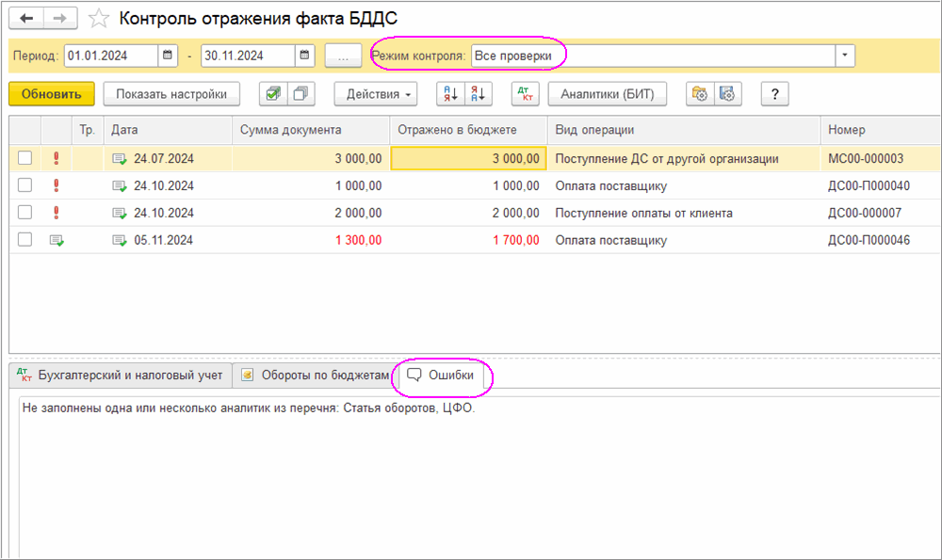Click the Показать настройки button
Viewport: 942px width, 560px height.
(171, 94)
